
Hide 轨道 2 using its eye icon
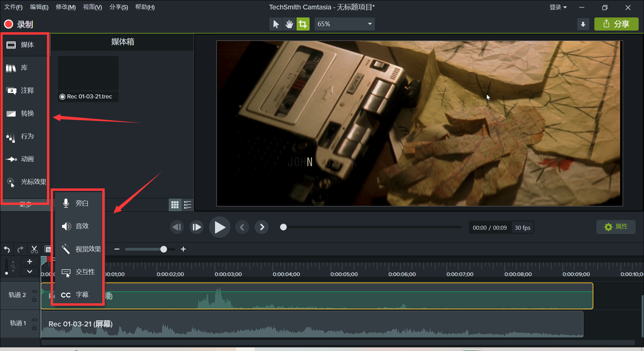pyautogui.click(x=34, y=291)
